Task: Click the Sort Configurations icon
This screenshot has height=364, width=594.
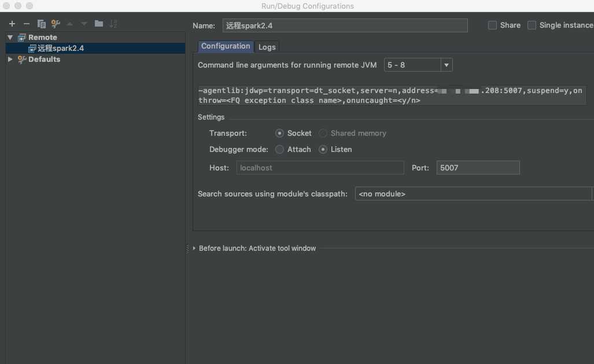Action: (x=113, y=24)
